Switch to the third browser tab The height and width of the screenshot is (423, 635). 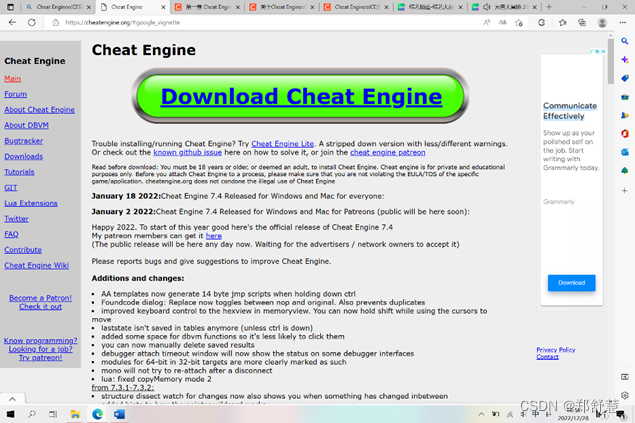207,7
